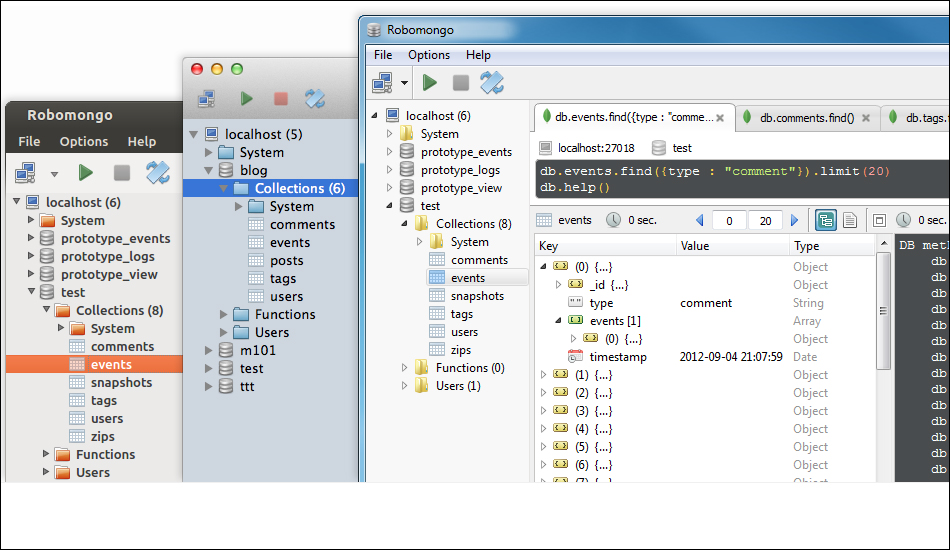Expand prototype_view database in Ubuntu tree
The image size is (950, 550).
(31, 274)
